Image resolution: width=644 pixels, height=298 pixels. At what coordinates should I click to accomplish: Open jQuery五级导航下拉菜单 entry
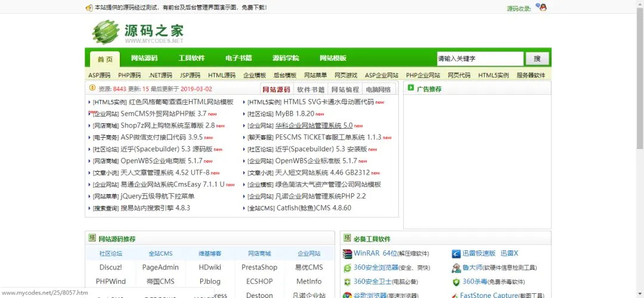click(x=157, y=196)
